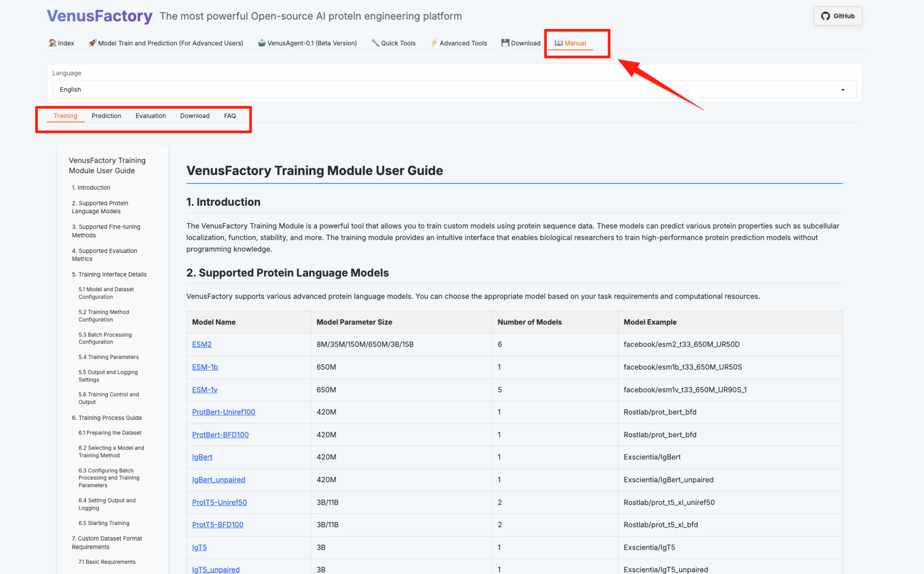Open the ESM2 model link
This screenshot has width=924, height=574.
pyautogui.click(x=202, y=344)
